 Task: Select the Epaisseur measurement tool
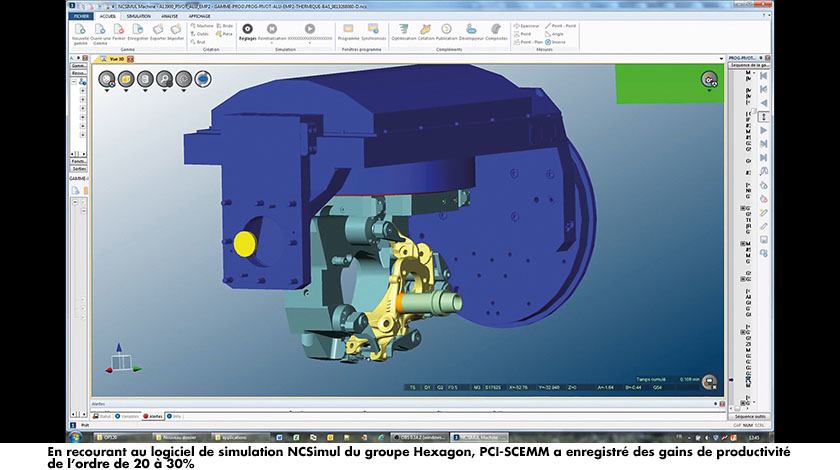[526, 25]
